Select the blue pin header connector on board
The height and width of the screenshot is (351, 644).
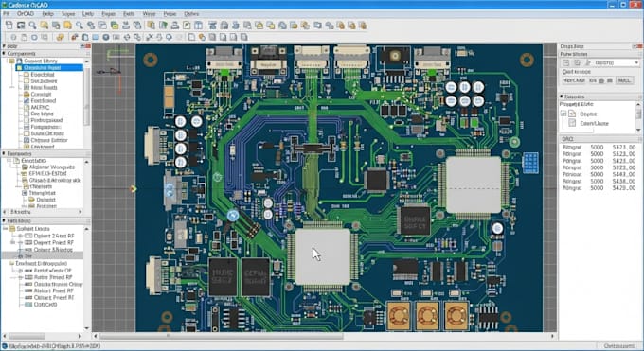click(x=530, y=163)
